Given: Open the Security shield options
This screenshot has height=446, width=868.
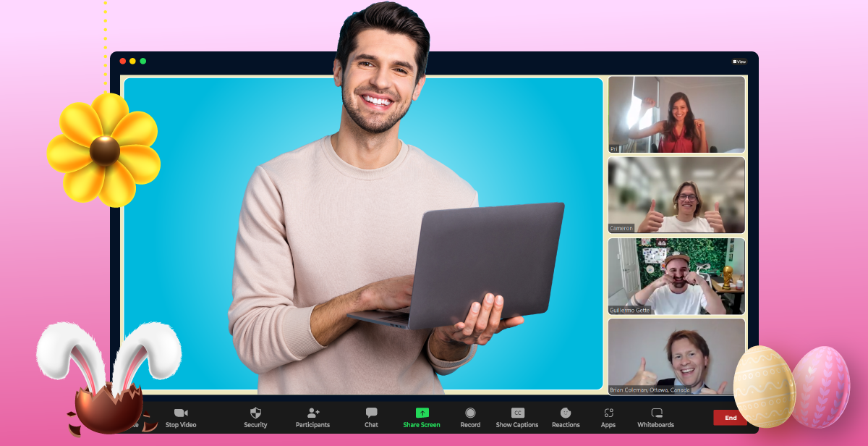Looking at the screenshot, I should pos(255,418).
